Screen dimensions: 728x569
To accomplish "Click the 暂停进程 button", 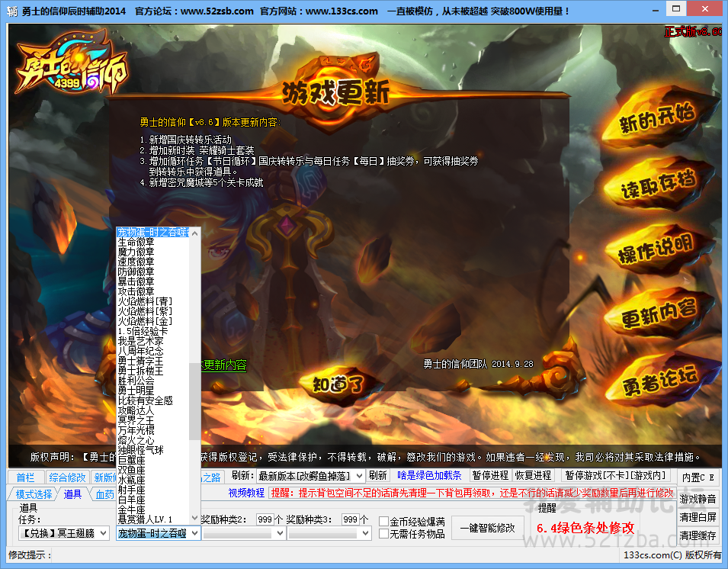I will click(490, 476).
